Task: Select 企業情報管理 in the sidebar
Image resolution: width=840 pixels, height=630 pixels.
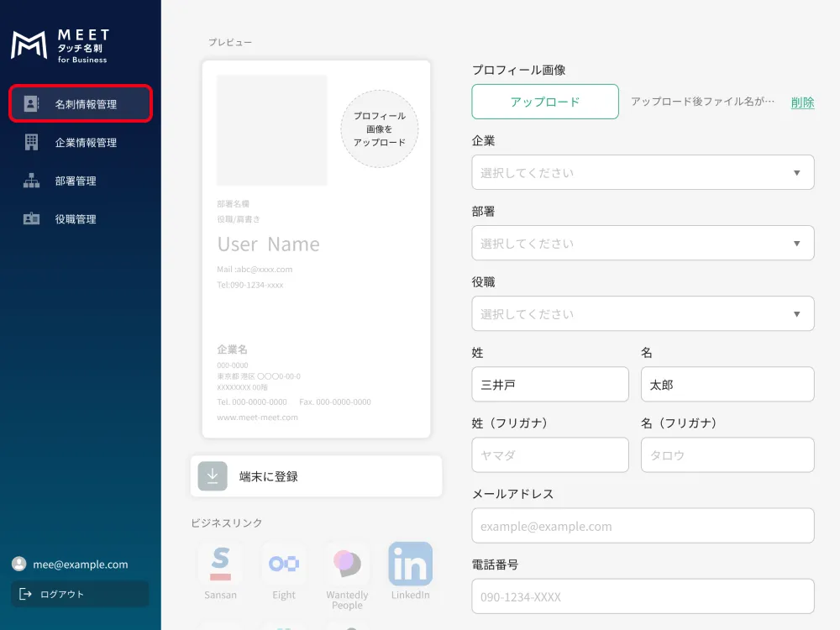Action: pos(80,141)
